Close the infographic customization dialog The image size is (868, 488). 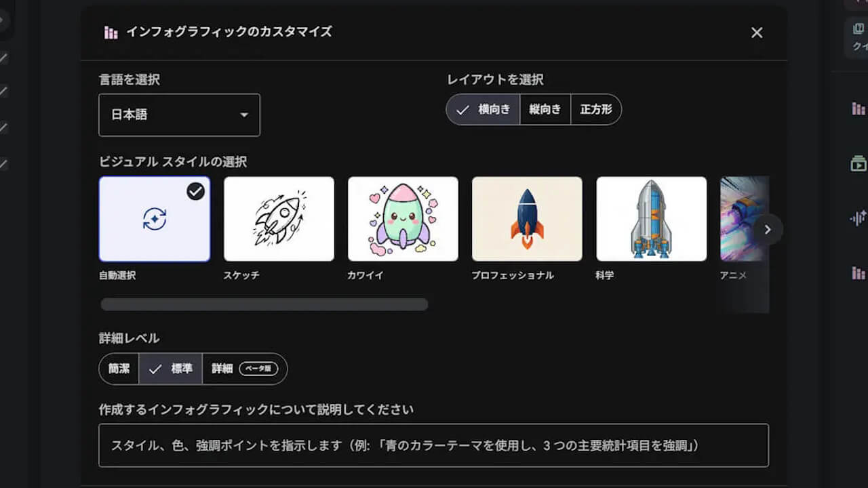click(x=757, y=32)
